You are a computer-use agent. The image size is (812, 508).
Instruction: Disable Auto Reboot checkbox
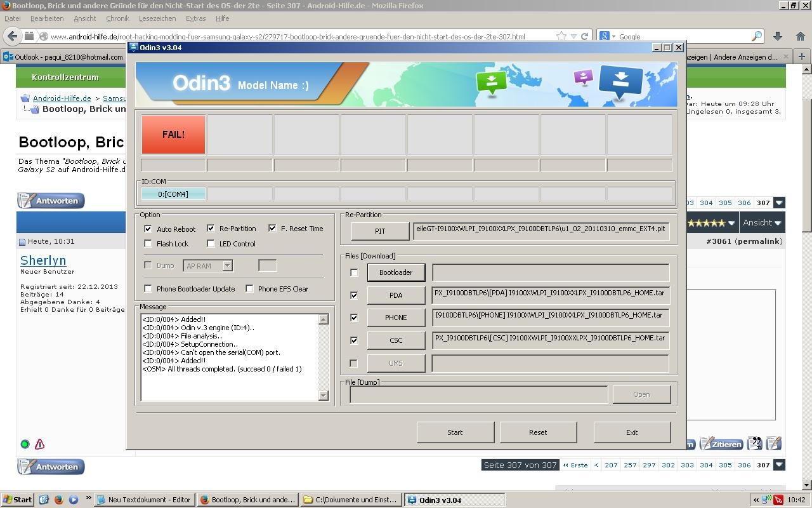pos(148,229)
